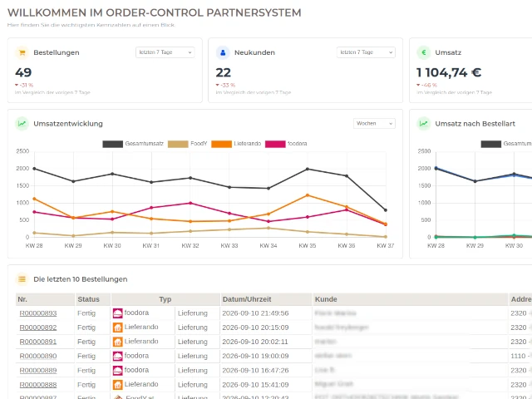532x399 pixels.
Task: Click the Lieferando icon in row R00000892
Action: point(118,328)
